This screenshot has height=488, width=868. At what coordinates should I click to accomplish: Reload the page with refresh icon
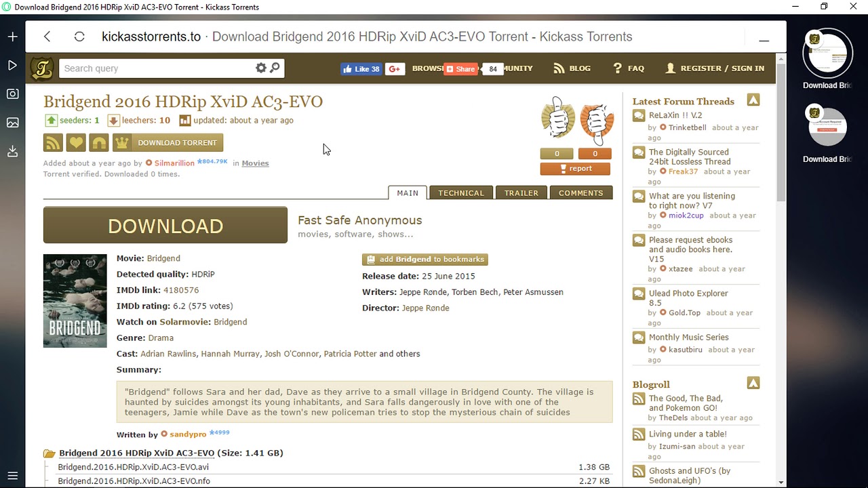[x=79, y=37]
